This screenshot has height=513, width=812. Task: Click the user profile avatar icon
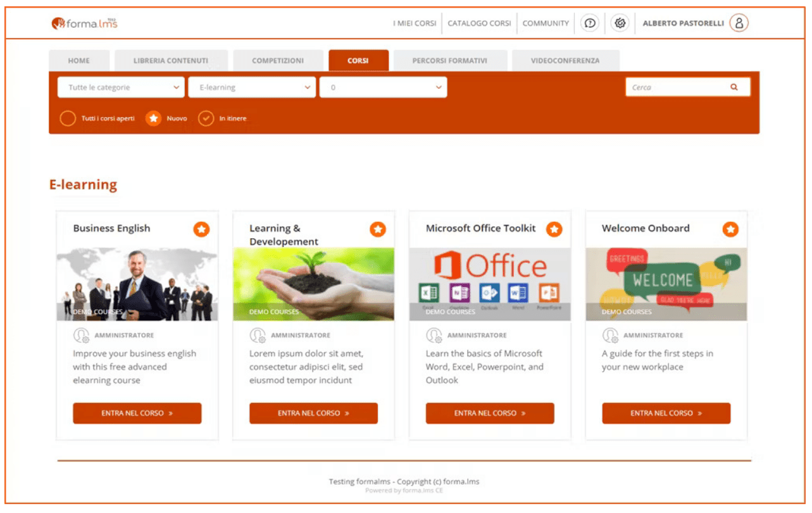(739, 23)
